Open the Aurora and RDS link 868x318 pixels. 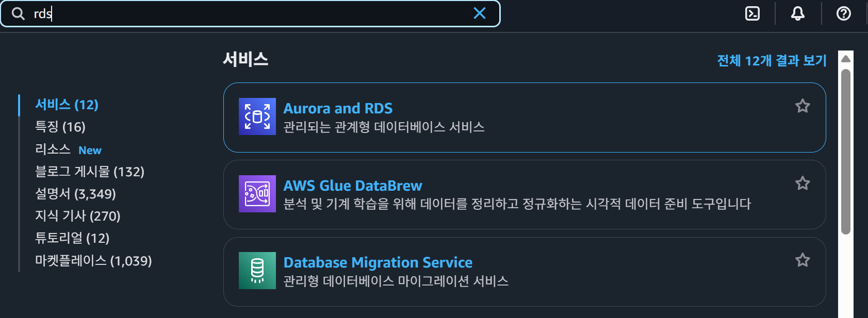tap(338, 108)
